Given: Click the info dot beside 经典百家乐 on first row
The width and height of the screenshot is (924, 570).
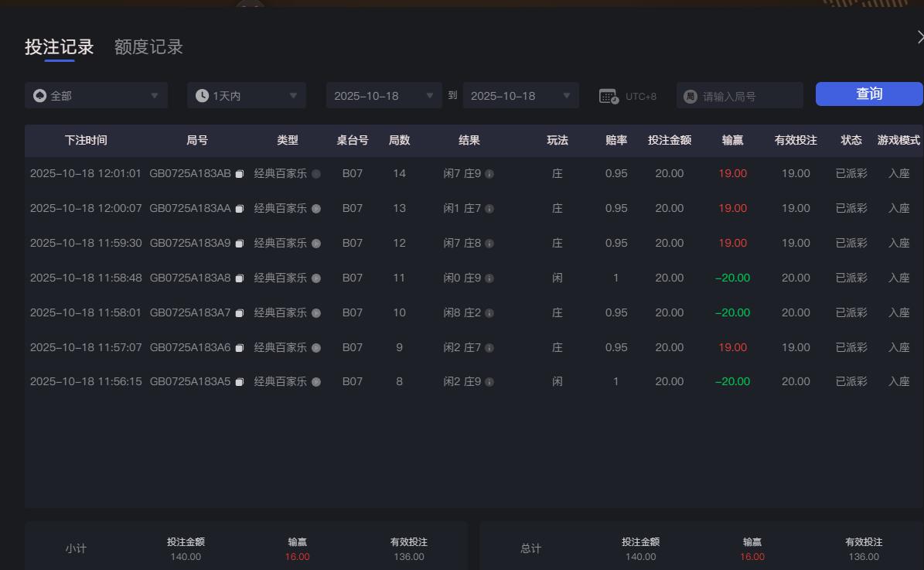Looking at the screenshot, I should tap(317, 173).
